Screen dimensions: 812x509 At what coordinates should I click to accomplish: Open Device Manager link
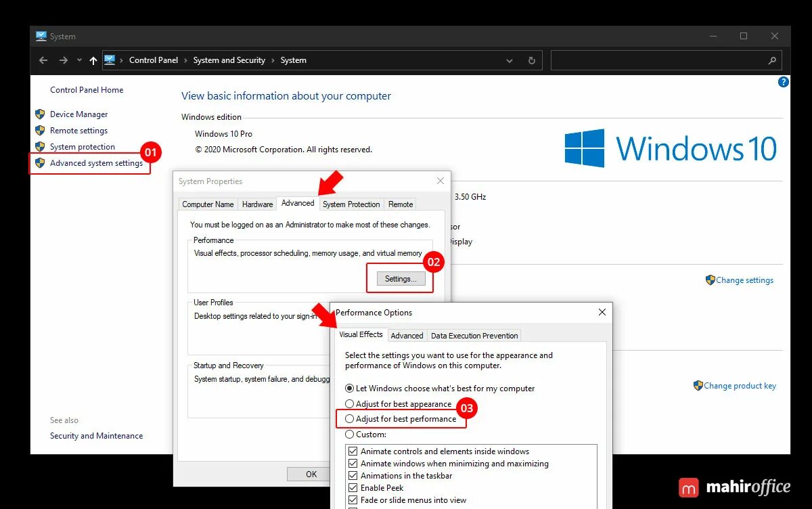(78, 114)
